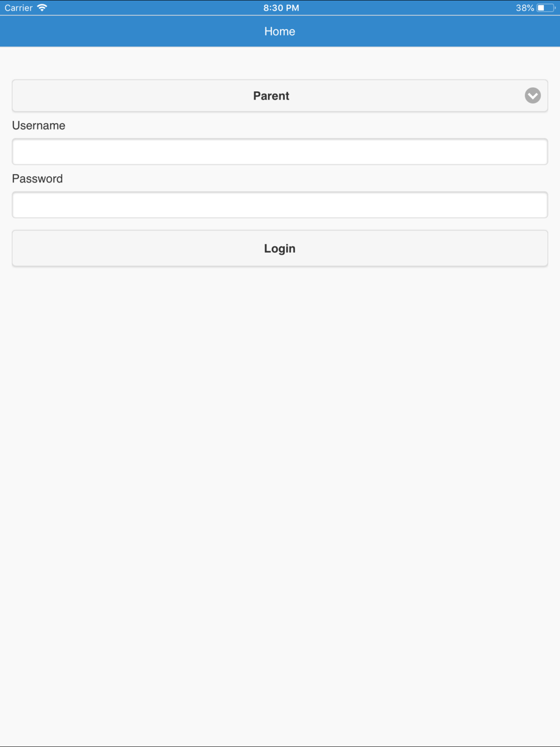Tap the battery icon in status bar
560x747 pixels.
click(545, 8)
